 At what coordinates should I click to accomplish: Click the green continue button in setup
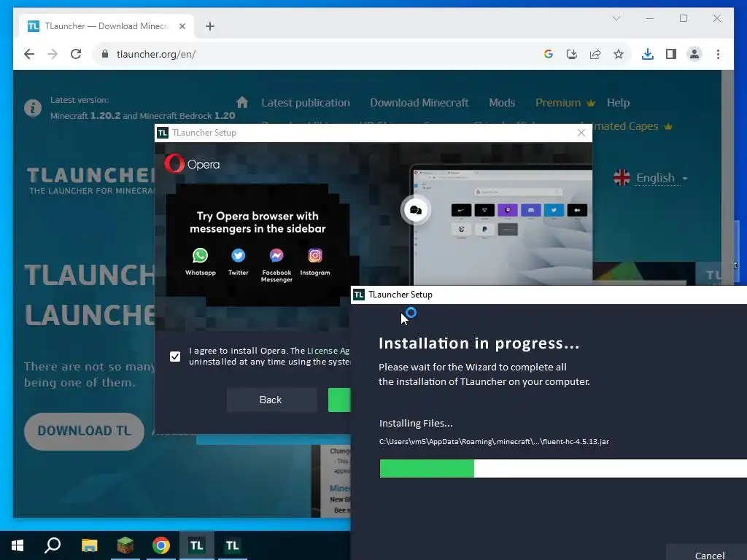click(339, 400)
